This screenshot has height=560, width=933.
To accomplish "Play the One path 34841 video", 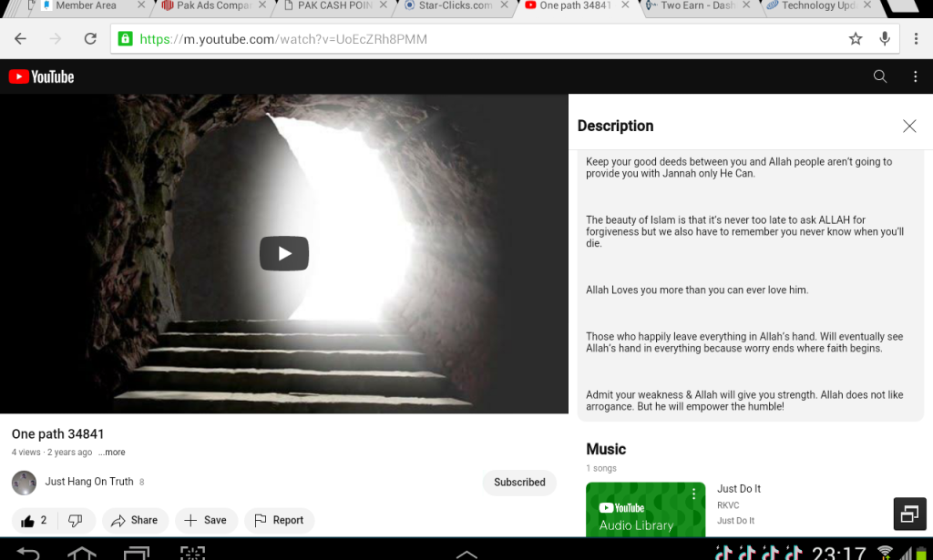I will tap(283, 253).
